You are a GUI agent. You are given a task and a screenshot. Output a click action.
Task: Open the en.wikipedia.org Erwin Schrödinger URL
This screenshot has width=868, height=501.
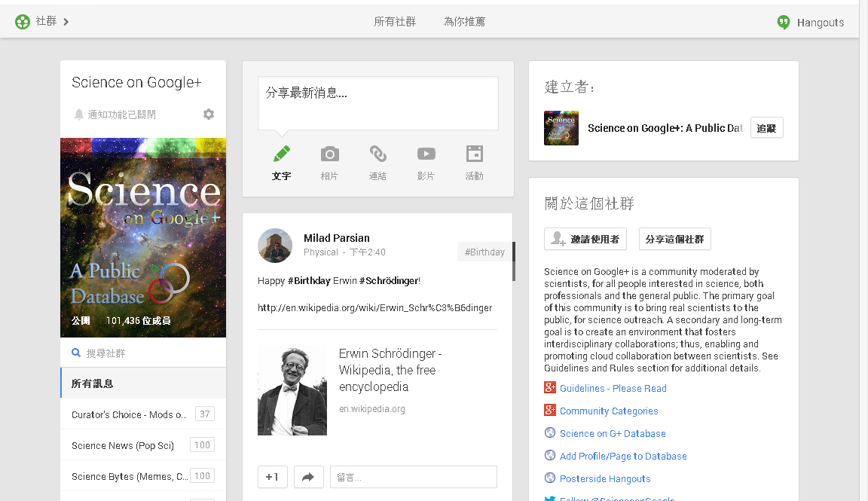coord(374,308)
